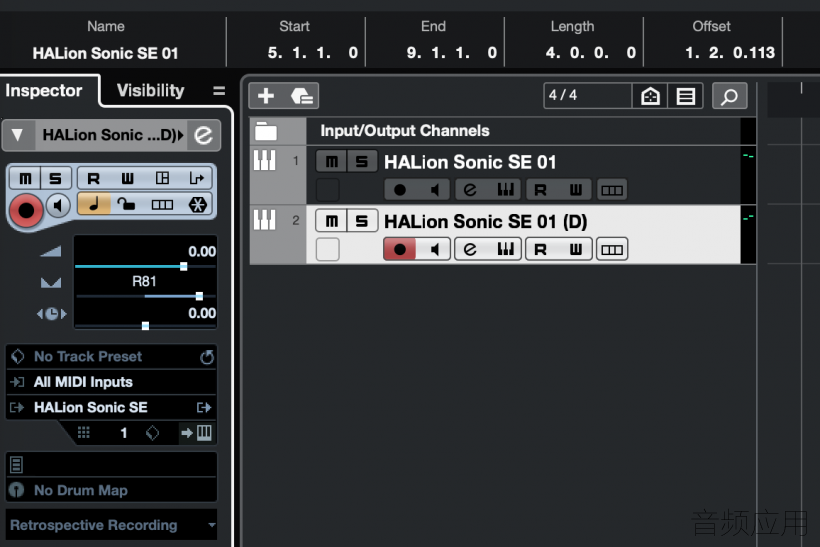Click piano instrument icon of track 1
The image size is (820, 547).
264,160
